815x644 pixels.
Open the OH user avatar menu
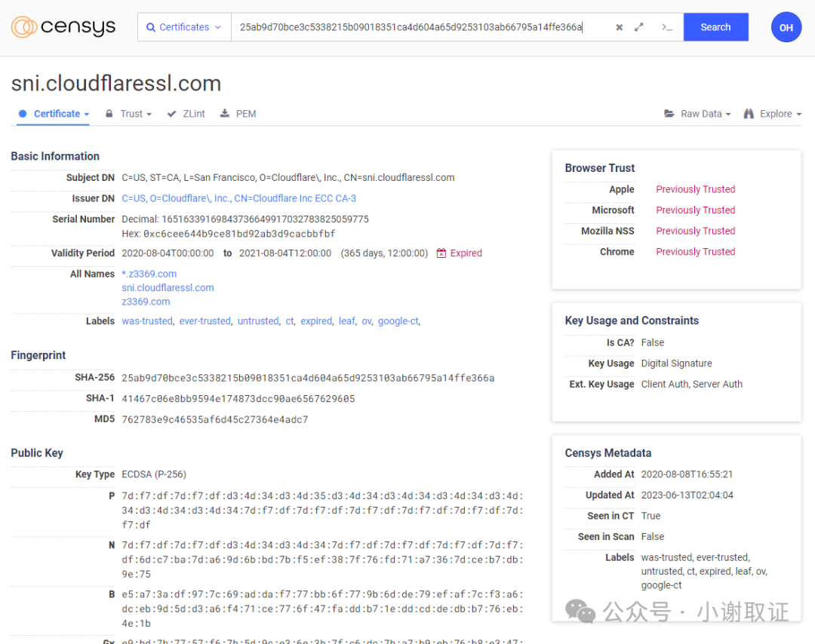click(786, 27)
